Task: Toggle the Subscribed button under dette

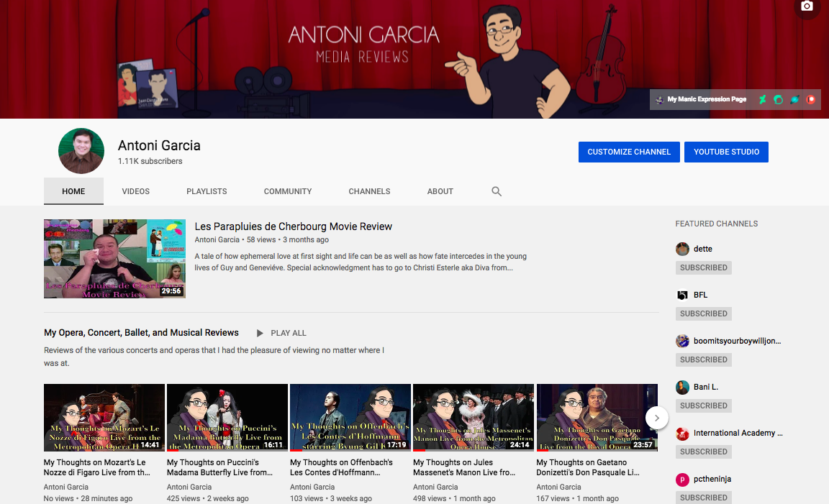Action: pyautogui.click(x=703, y=267)
